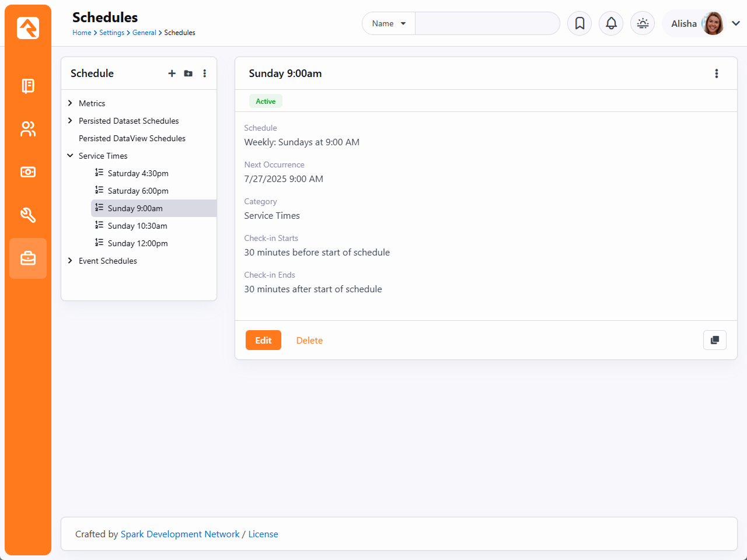The image size is (747, 560).
Task: Click the add category folder icon
Action: pos(188,73)
